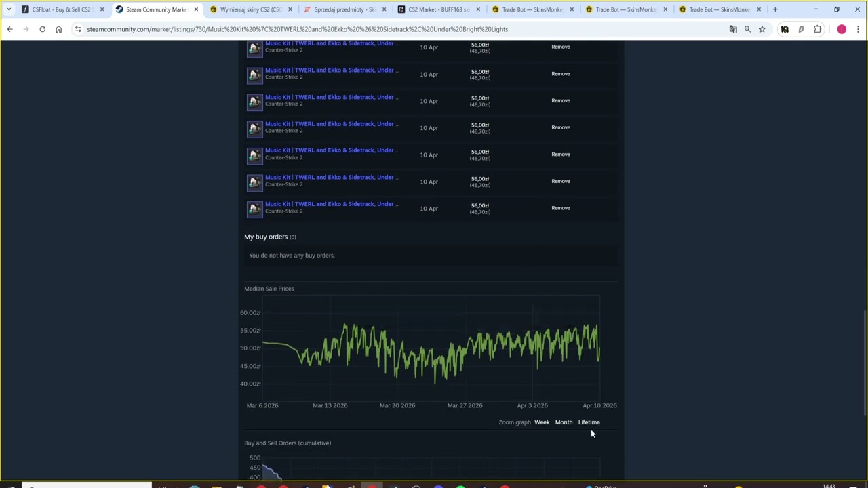
Task: Zoom the price graph to Month
Action: [564, 422]
